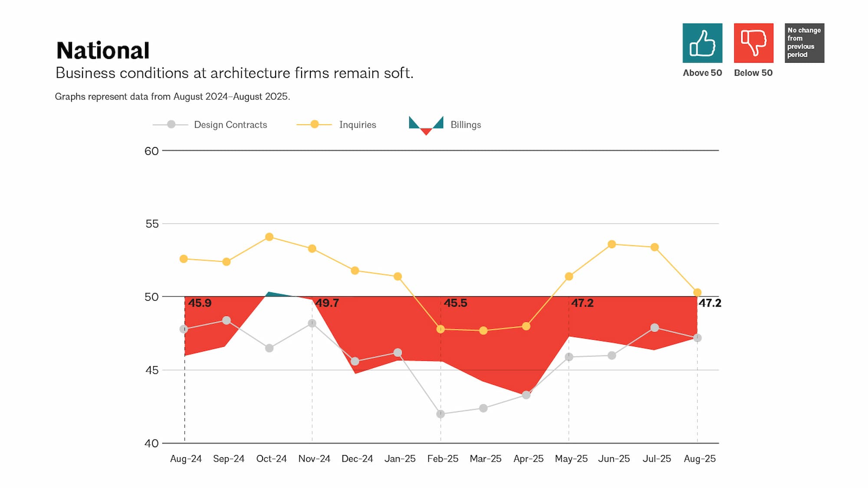Screen dimensions: 868x488
Task: Click the gray Design Contracts legend marker
Action: coord(171,124)
